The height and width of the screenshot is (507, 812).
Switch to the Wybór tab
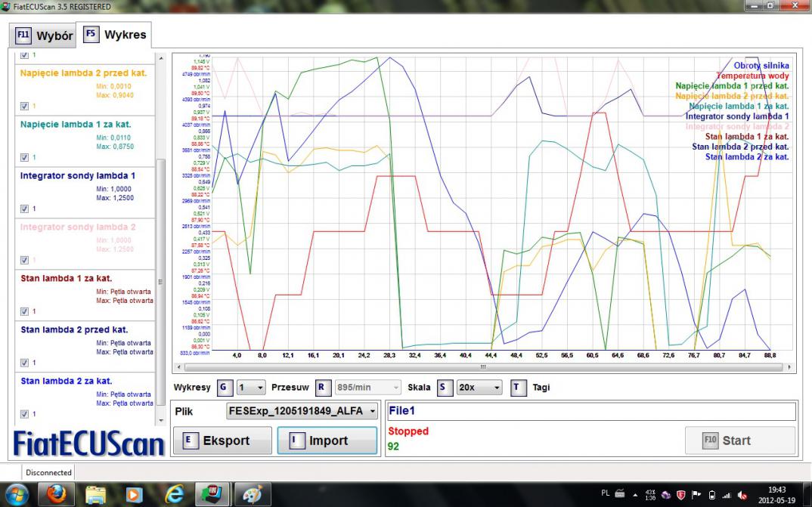click(x=45, y=36)
